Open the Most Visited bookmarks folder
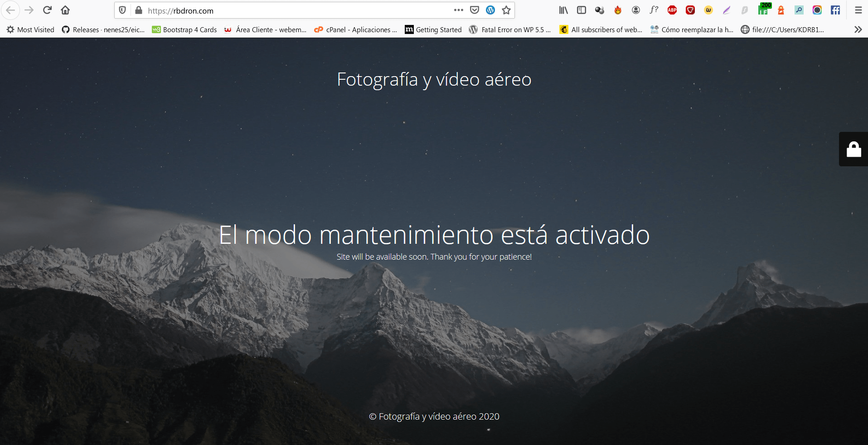The width and height of the screenshot is (868, 445). [x=30, y=29]
